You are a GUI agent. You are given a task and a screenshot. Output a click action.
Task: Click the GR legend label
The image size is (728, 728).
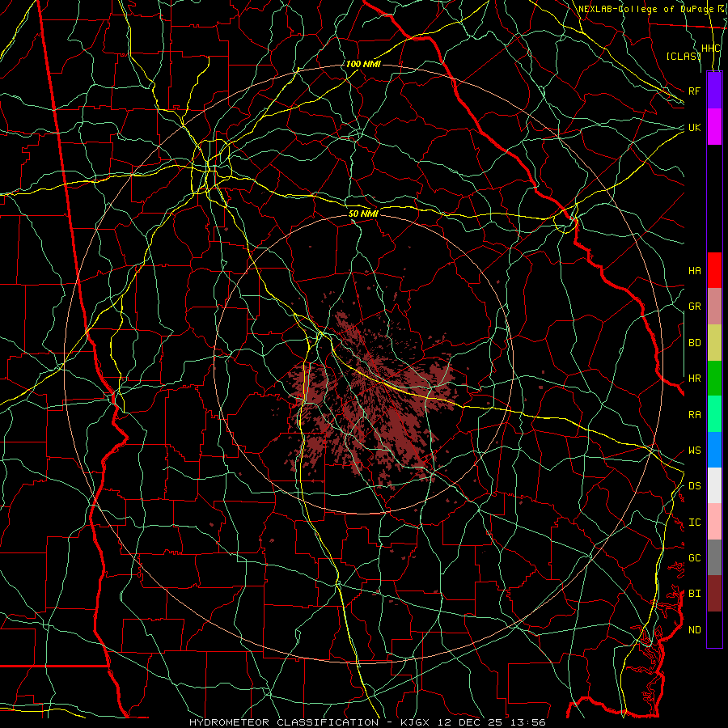pyautogui.click(x=695, y=307)
